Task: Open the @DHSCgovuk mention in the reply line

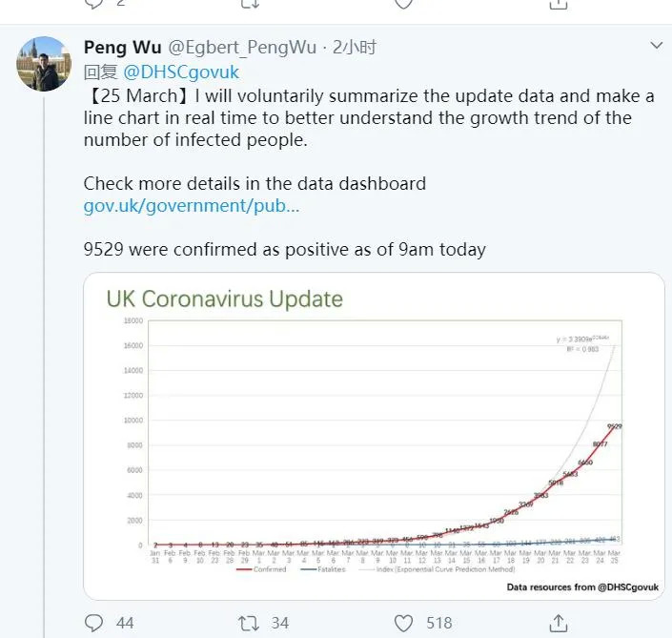Action: [179, 72]
